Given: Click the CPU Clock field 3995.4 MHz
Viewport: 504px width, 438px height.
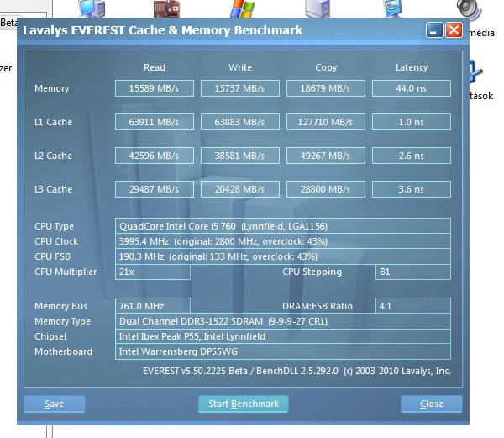Looking at the screenshot, I should coord(283,241).
